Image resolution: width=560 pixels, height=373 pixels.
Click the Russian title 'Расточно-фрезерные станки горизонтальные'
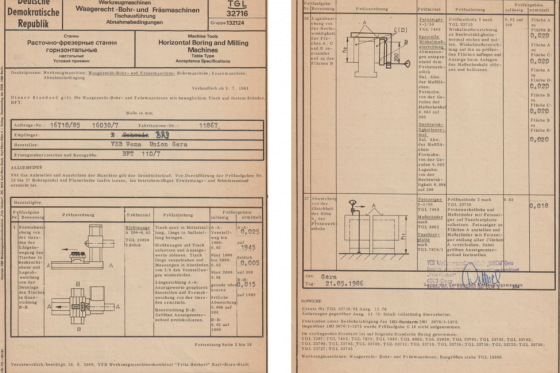(x=72, y=46)
